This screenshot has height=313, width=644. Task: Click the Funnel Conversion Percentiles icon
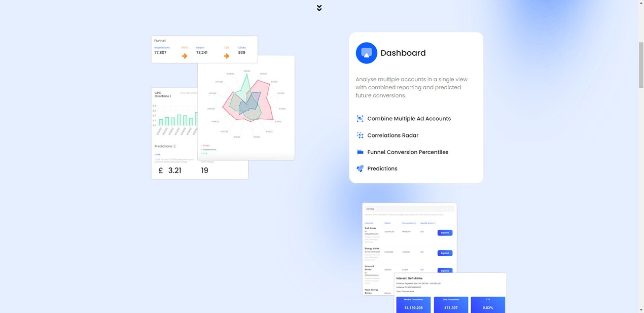pos(360,152)
